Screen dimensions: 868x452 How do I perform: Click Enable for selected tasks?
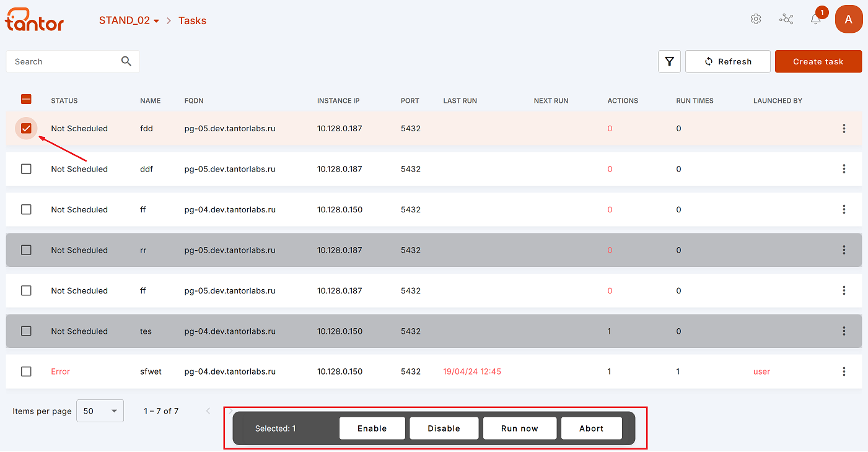click(372, 428)
